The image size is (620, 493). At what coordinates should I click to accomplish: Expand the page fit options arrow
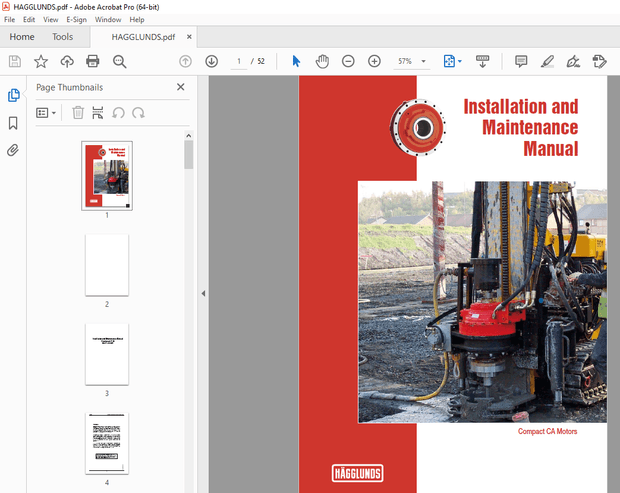pyautogui.click(x=460, y=61)
